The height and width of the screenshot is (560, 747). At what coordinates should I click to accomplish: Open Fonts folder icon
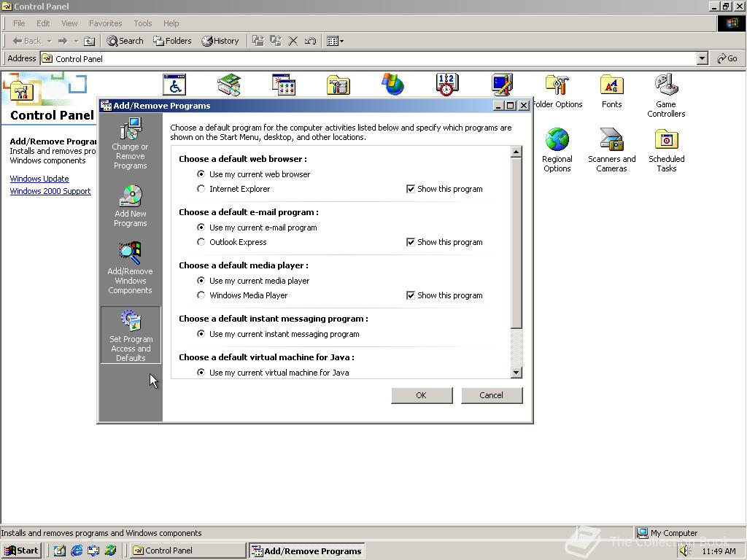click(612, 90)
